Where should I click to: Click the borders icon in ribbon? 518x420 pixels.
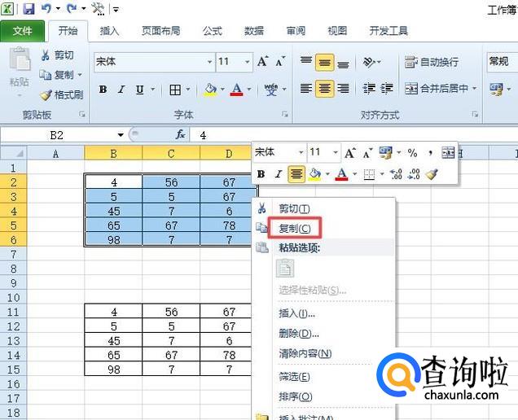175,90
